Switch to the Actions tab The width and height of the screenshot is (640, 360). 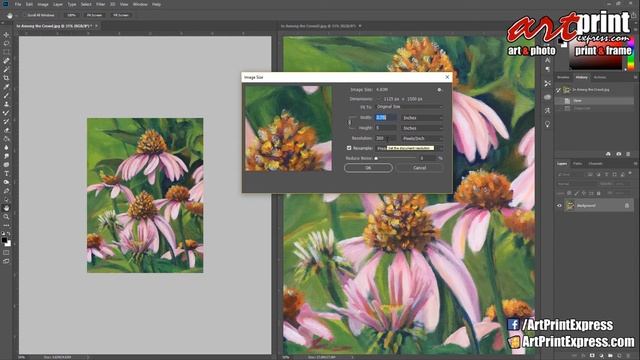click(x=600, y=77)
